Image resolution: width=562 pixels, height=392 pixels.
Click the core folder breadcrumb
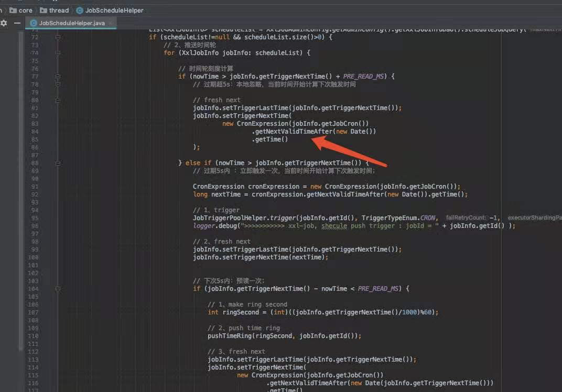[21, 10]
